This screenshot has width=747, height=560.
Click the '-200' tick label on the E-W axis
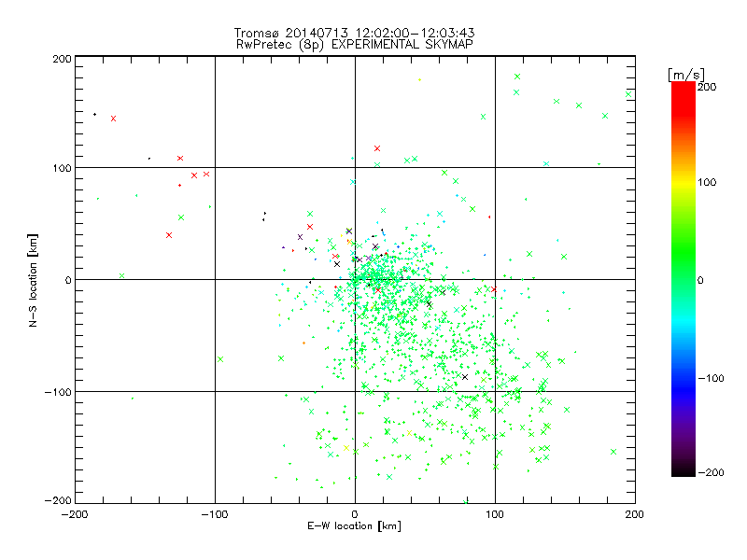(x=75, y=514)
